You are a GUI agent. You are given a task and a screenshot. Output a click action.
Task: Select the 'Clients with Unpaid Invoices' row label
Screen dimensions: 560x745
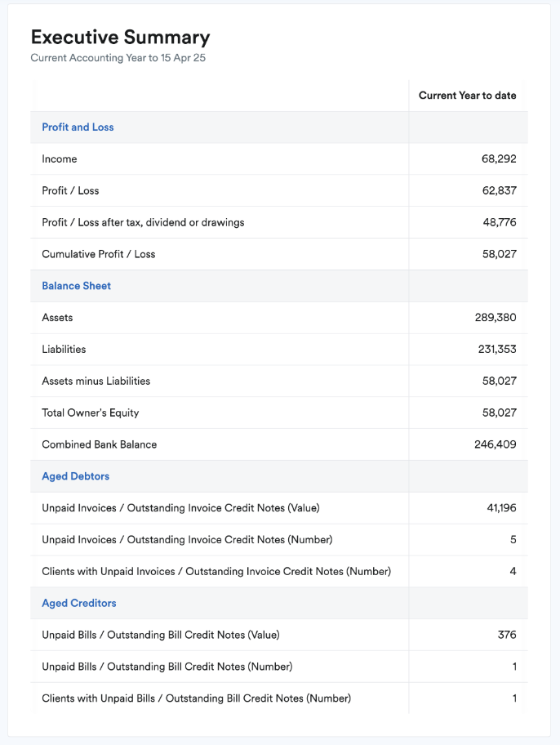click(x=216, y=572)
